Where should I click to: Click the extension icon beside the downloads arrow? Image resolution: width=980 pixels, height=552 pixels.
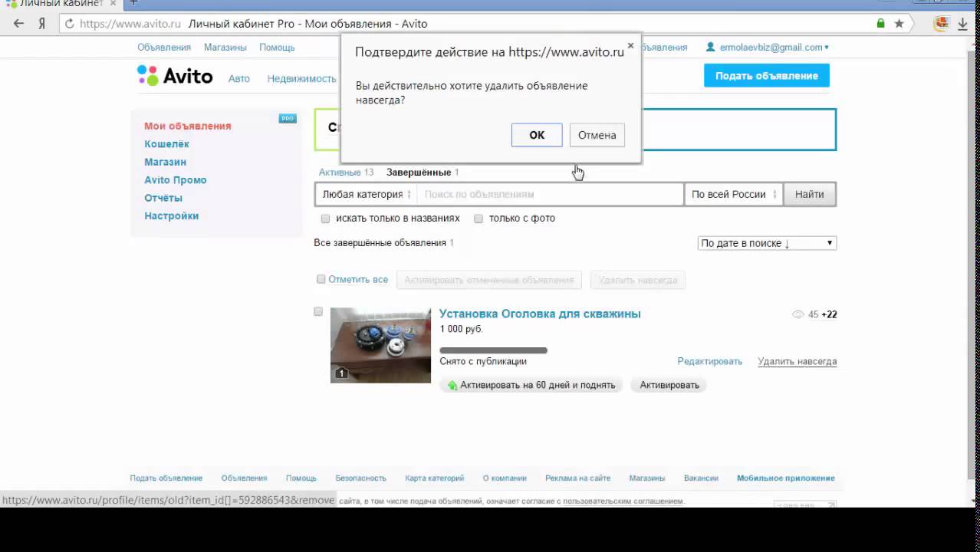(x=941, y=24)
